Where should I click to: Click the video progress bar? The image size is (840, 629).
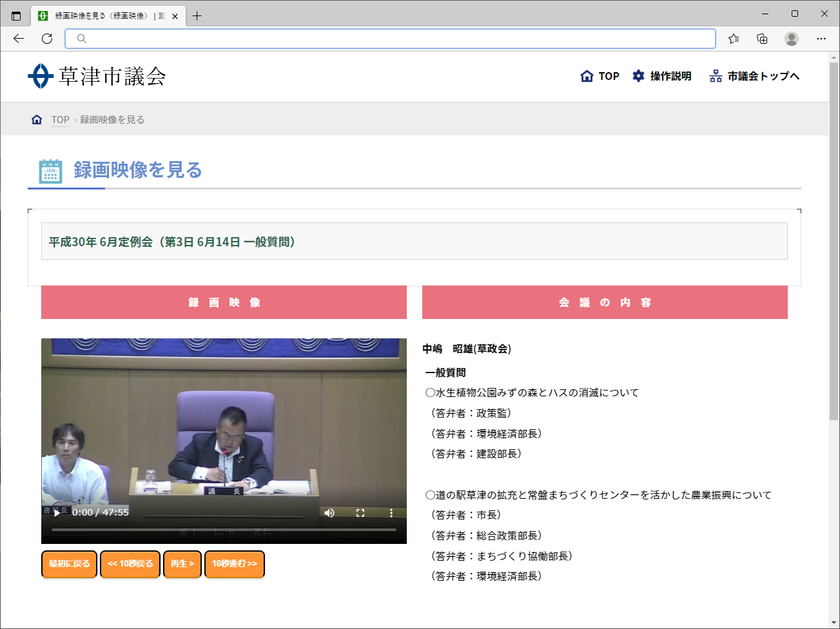tap(224, 530)
